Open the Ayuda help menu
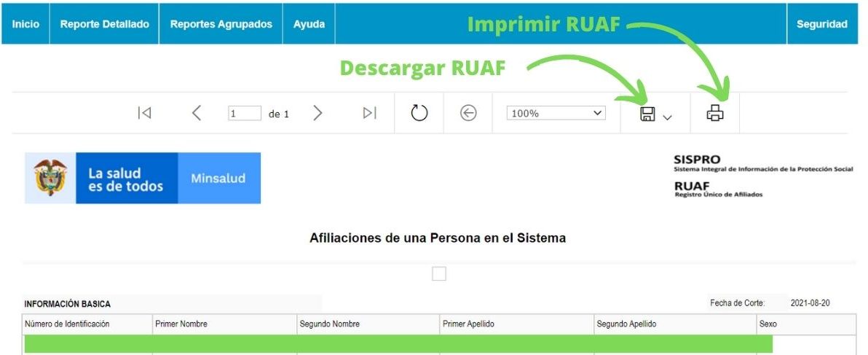This screenshot has height=355, width=868. pos(309,24)
